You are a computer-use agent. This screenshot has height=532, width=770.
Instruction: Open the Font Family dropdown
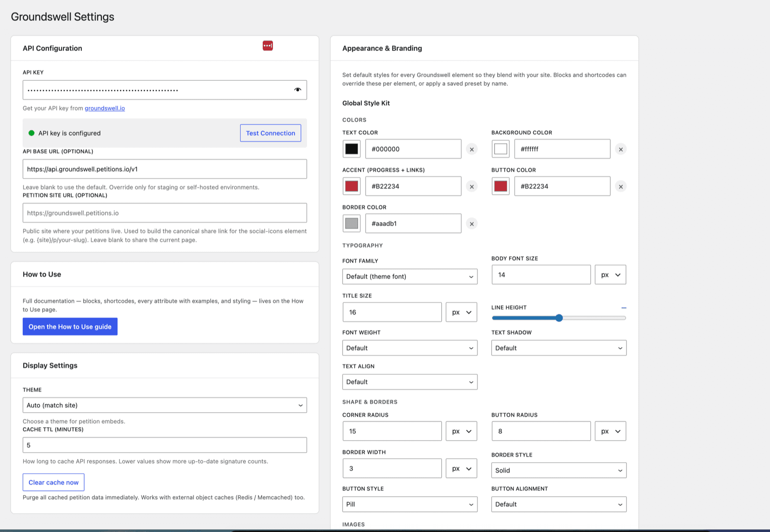click(x=410, y=277)
